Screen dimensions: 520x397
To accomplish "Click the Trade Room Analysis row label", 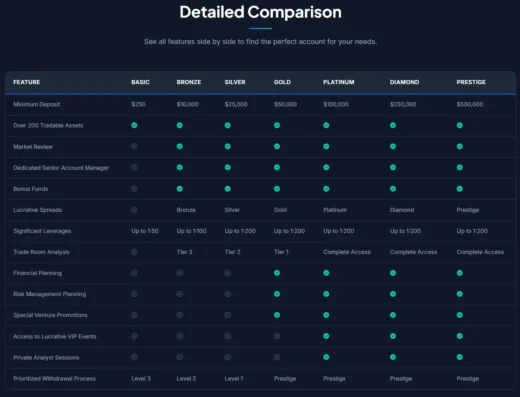I will (x=42, y=252).
